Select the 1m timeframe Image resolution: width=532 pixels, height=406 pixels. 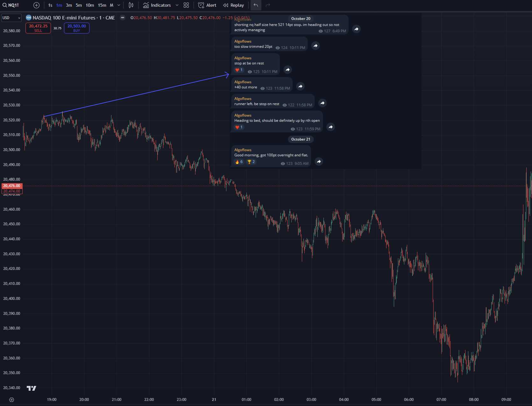click(x=59, y=5)
